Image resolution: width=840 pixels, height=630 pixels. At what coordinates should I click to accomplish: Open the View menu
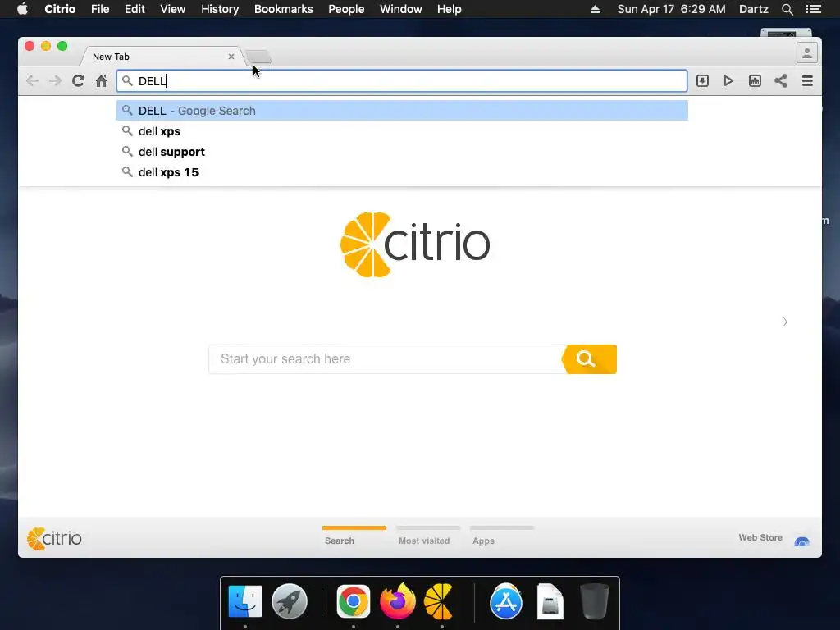point(172,9)
